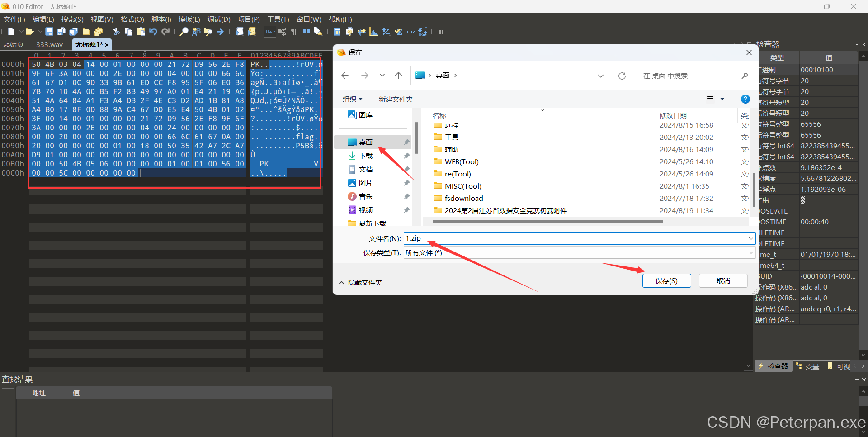The width and height of the screenshot is (868, 437).
Task: Expand the Open file dropdown arrow
Action: 40,32
